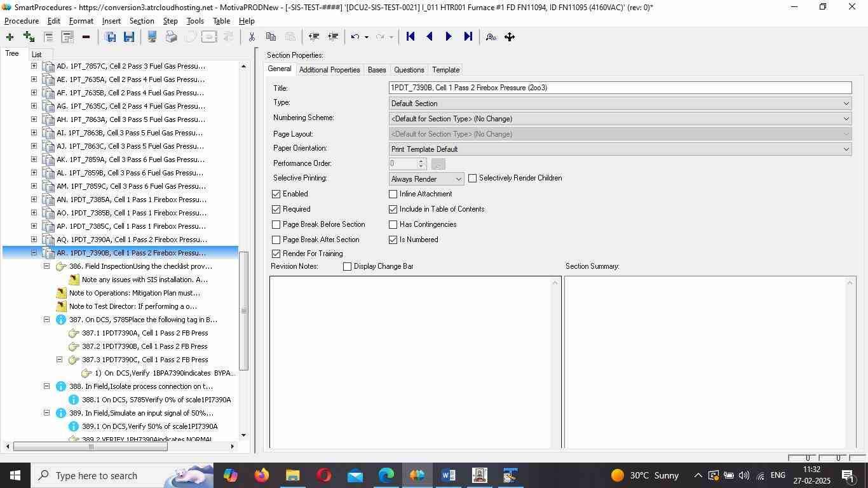Image resolution: width=868 pixels, height=488 pixels.
Task: Enable Page Break Before Section
Action: pos(276,224)
